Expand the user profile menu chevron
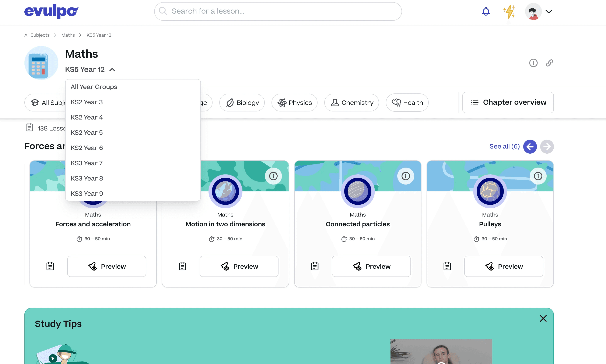The width and height of the screenshot is (606, 364). (x=549, y=11)
